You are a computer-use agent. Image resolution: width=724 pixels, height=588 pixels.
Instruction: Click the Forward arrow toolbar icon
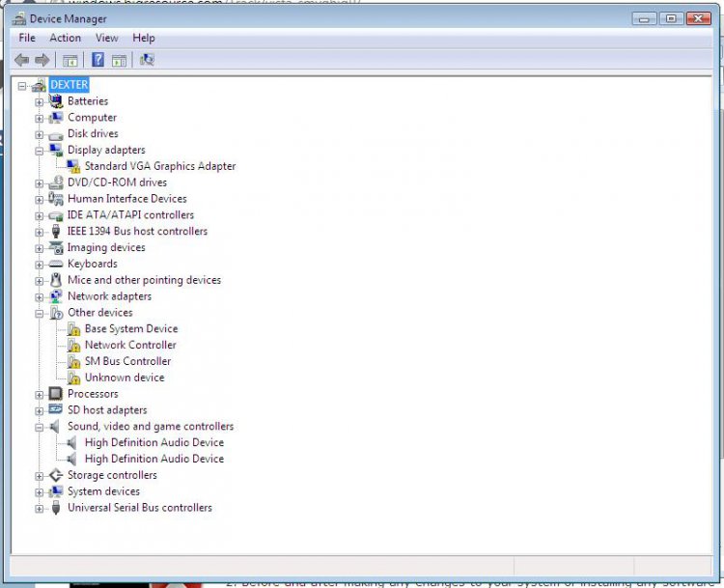42,60
